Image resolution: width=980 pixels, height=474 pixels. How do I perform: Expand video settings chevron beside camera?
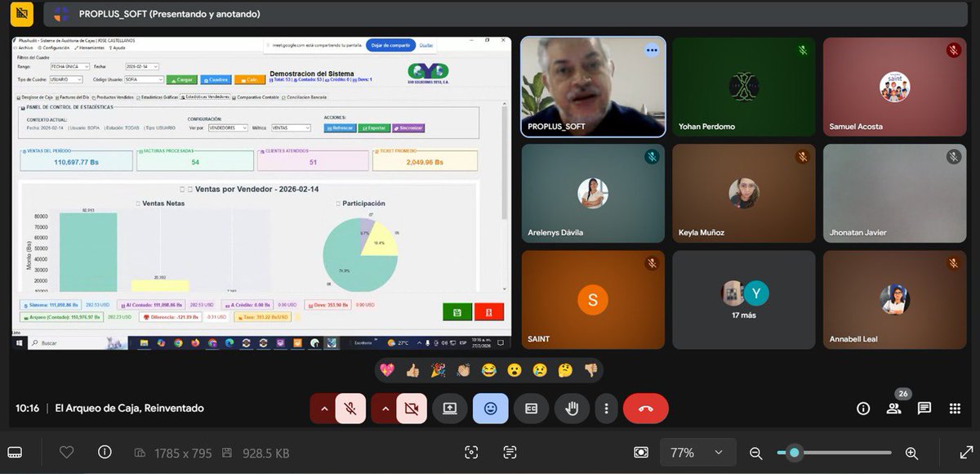pos(385,409)
